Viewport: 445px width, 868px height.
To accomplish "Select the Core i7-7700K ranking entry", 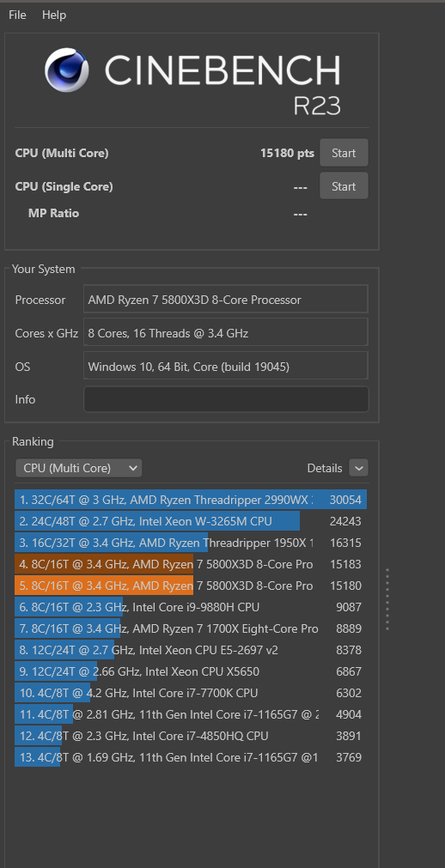I will [x=191, y=693].
